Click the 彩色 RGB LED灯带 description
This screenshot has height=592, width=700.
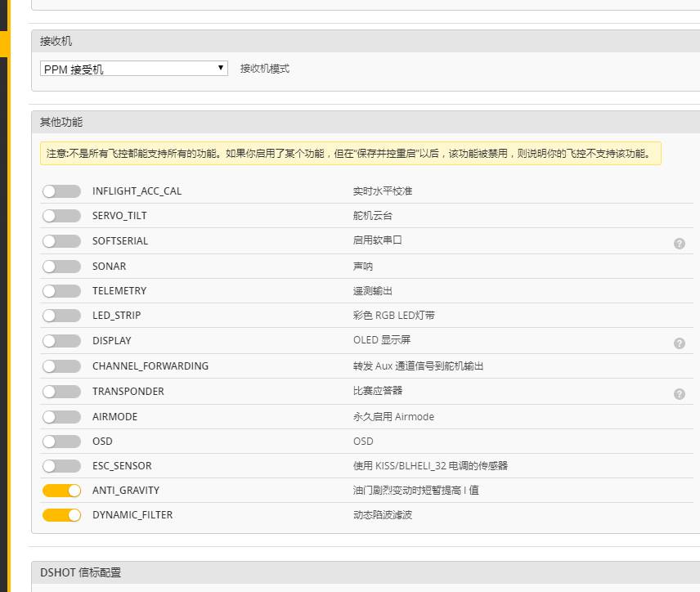click(394, 316)
